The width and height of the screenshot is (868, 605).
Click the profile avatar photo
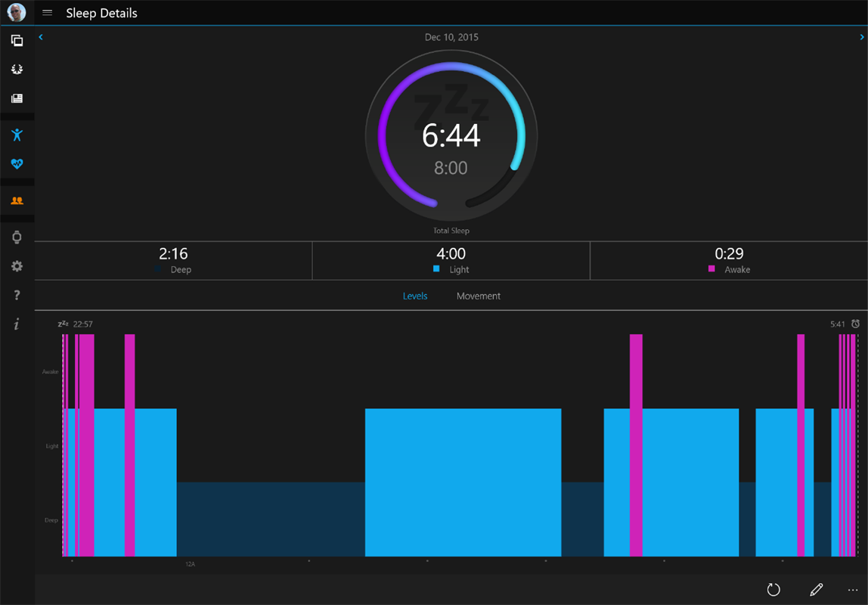(17, 12)
